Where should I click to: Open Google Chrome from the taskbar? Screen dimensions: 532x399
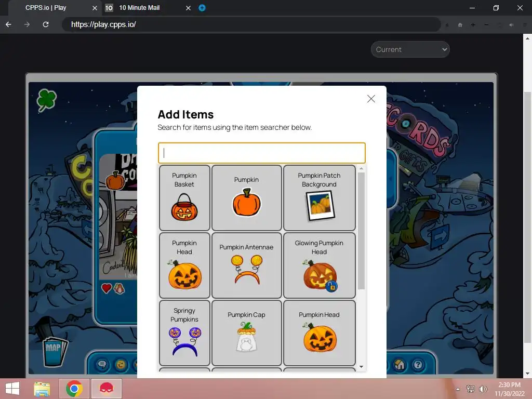[x=74, y=389]
